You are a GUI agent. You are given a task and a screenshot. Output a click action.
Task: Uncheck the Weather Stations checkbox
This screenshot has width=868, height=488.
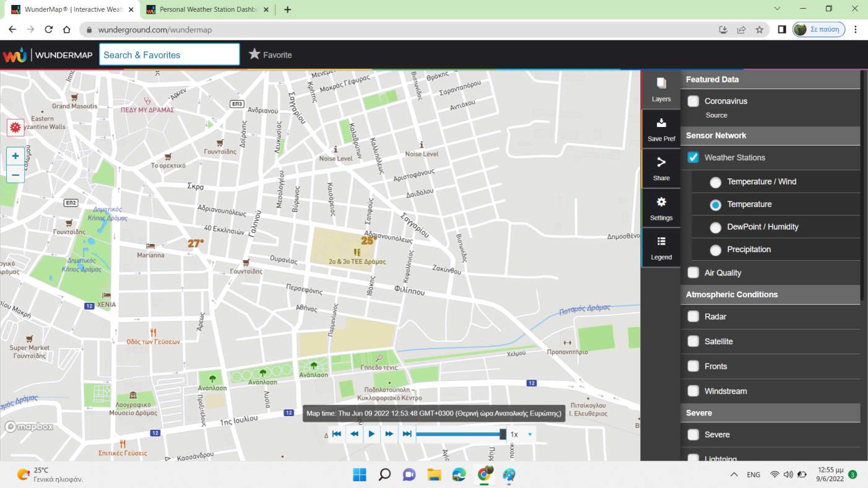coord(693,157)
